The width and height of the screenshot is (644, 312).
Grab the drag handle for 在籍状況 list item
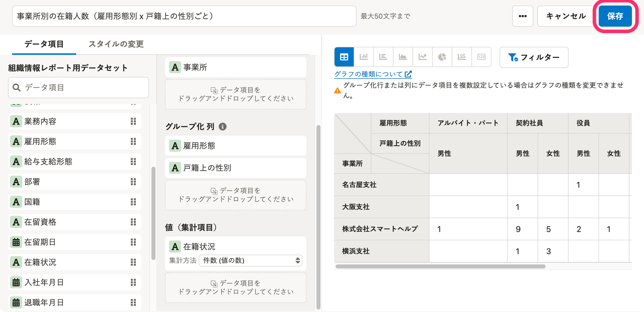click(133, 262)
